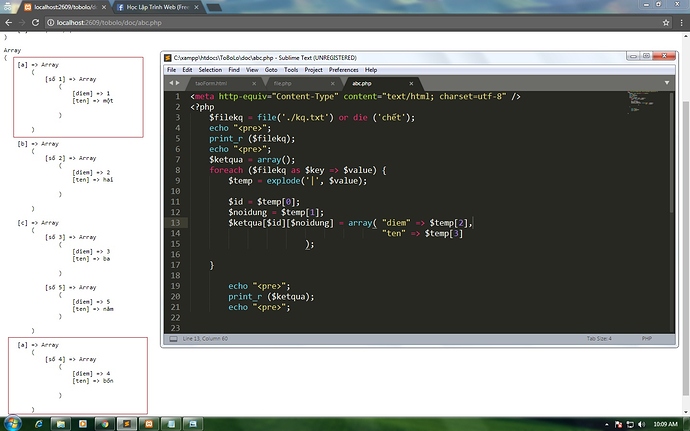Click the browser forward arrow
The width and height of the screenshot is (690, 431).
[23, 21]
